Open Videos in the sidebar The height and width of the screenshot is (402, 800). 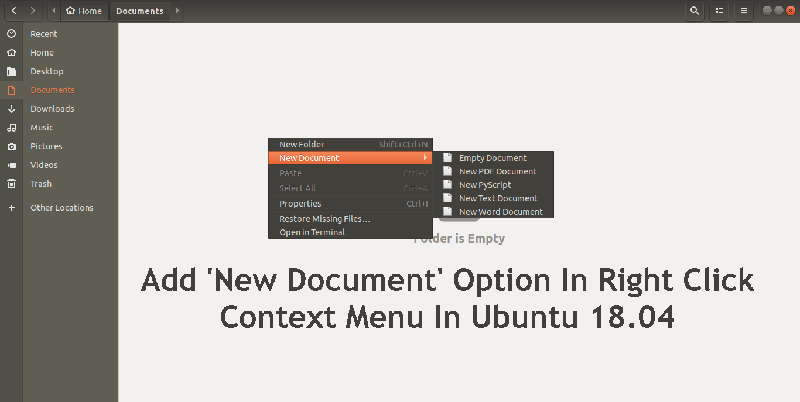[x=44, y=165]
